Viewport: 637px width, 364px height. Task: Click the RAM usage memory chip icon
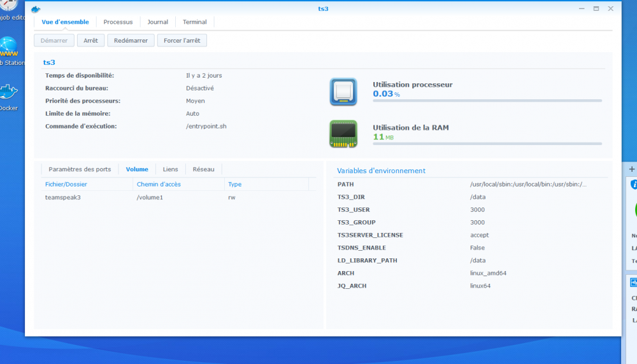point(343,134)
